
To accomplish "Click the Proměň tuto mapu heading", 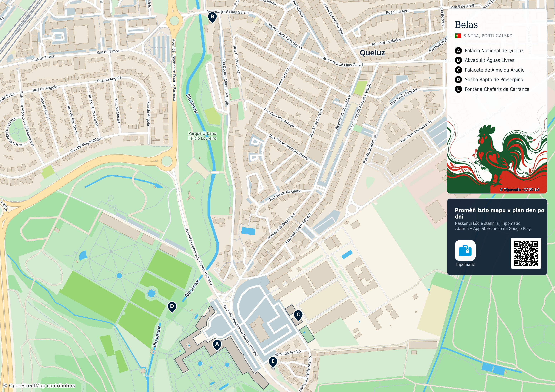I will point(499,213).
